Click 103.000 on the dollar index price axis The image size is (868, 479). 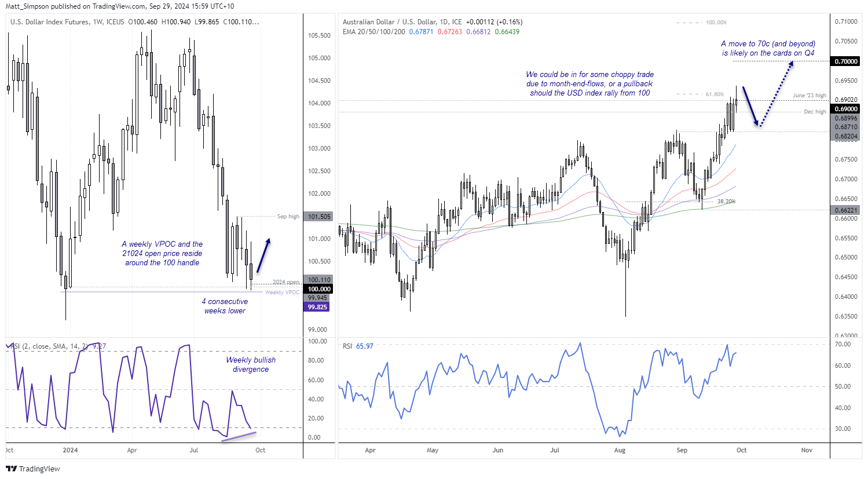tap(319, 148)
